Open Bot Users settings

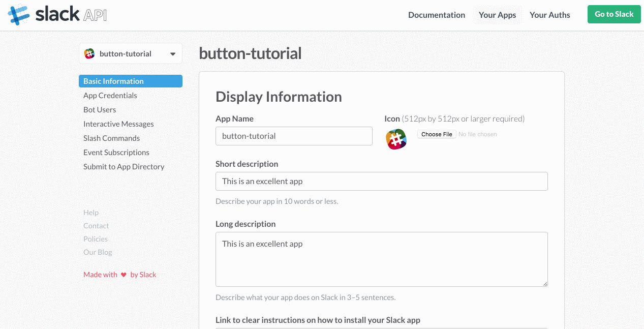100,110
